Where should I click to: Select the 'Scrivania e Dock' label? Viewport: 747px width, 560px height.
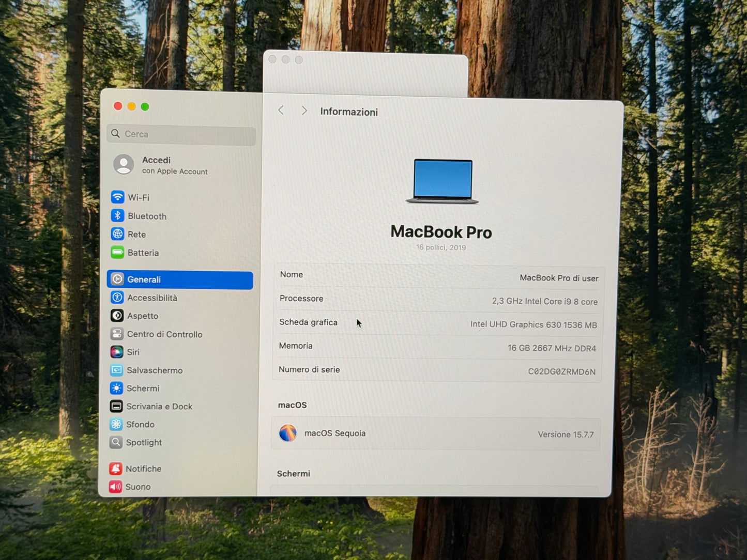coord(159,407)
